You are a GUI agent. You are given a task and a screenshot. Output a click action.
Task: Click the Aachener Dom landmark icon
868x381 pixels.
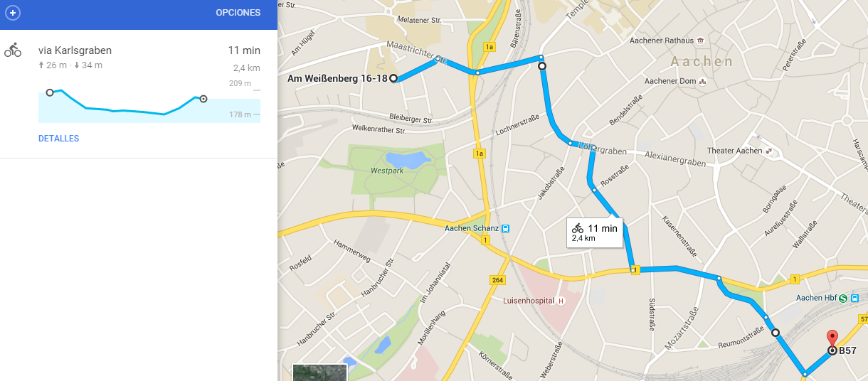[x=702, y=81]
